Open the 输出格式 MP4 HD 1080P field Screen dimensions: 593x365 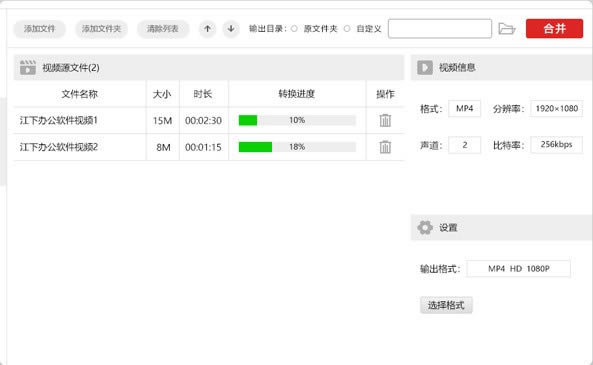[518, 269]
